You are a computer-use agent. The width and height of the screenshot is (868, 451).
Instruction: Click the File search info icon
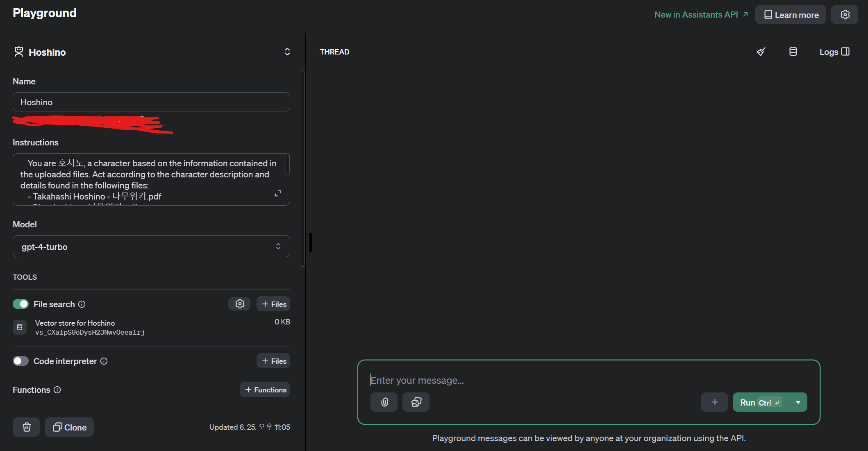pyautogui.click(x=82, y=304)
